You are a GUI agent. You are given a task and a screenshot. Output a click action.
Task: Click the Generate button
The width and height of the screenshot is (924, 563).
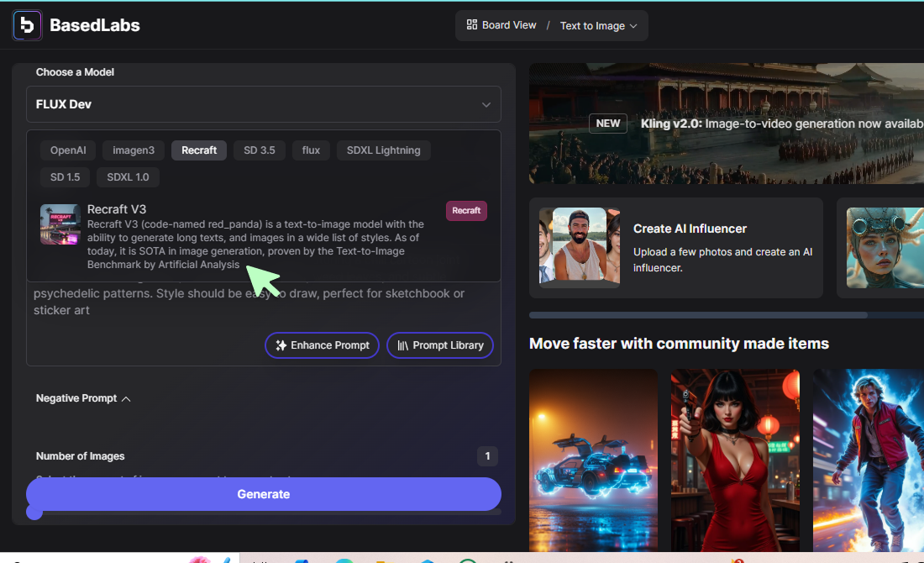(x=264, y=494)
